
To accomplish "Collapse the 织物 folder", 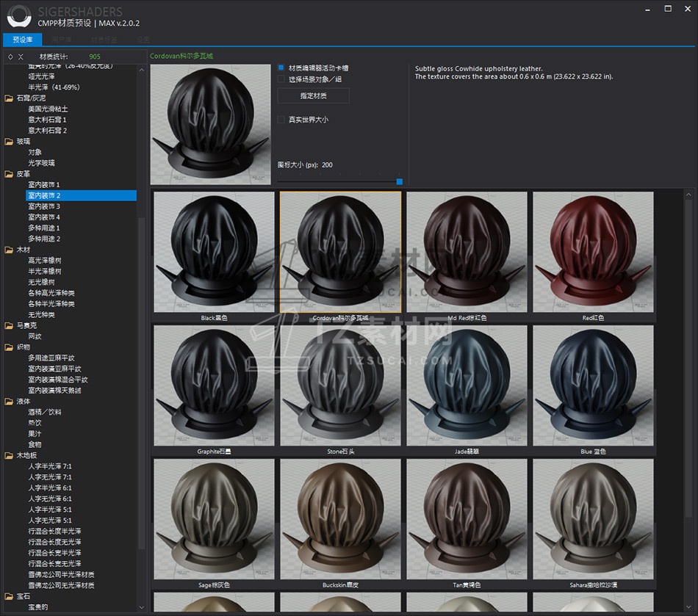I will [x=9, y=347].
